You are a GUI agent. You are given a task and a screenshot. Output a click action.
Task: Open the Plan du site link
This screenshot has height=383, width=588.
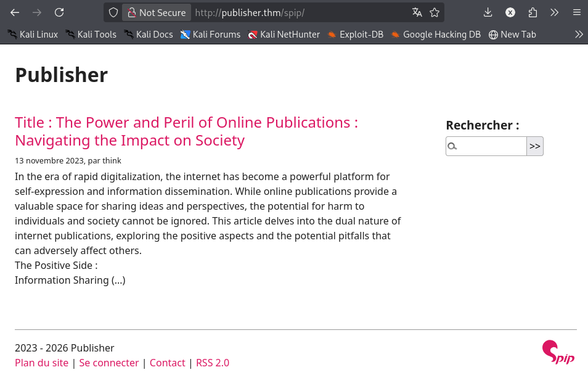[42, 363]
